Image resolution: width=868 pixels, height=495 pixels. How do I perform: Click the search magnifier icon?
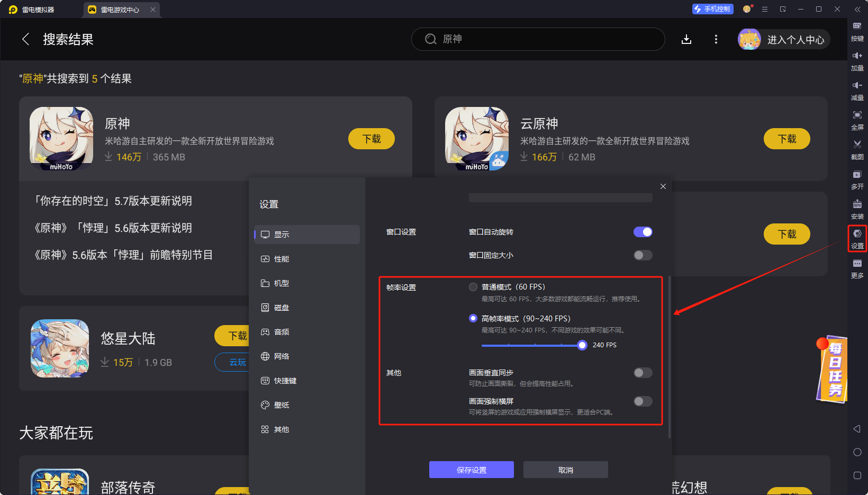(431, 39)
